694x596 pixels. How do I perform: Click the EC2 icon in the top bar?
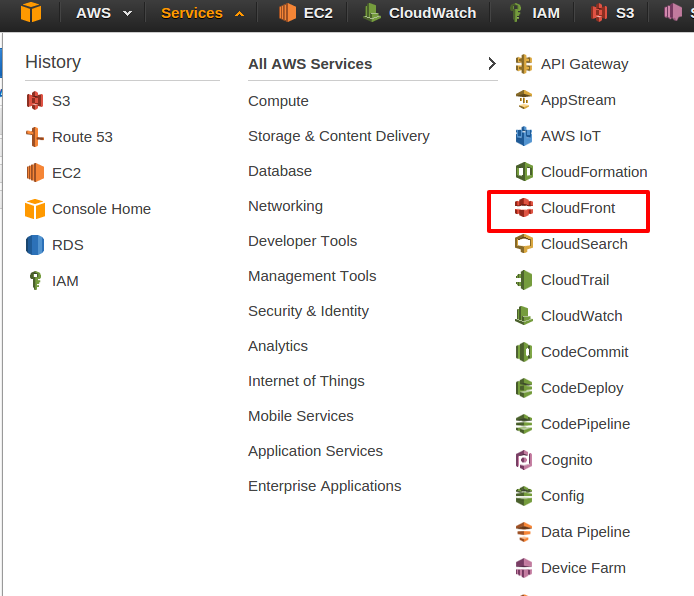point(287,12)
